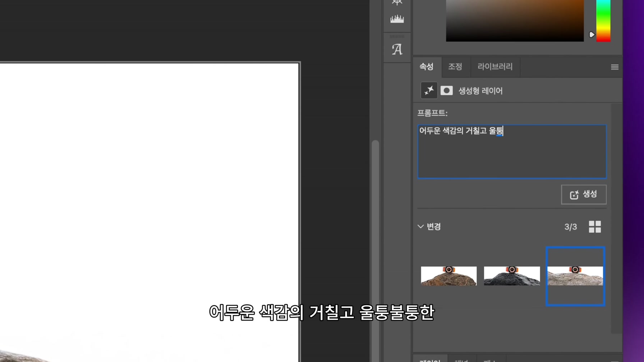
Task: Click the 3/3 variation counter
Action: [x=571, y=227]
